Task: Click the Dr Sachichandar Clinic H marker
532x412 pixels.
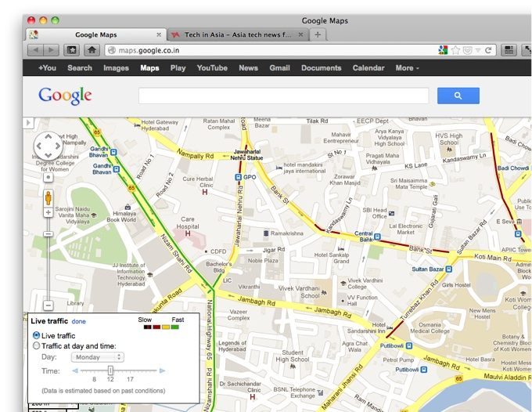Action: 252,396
